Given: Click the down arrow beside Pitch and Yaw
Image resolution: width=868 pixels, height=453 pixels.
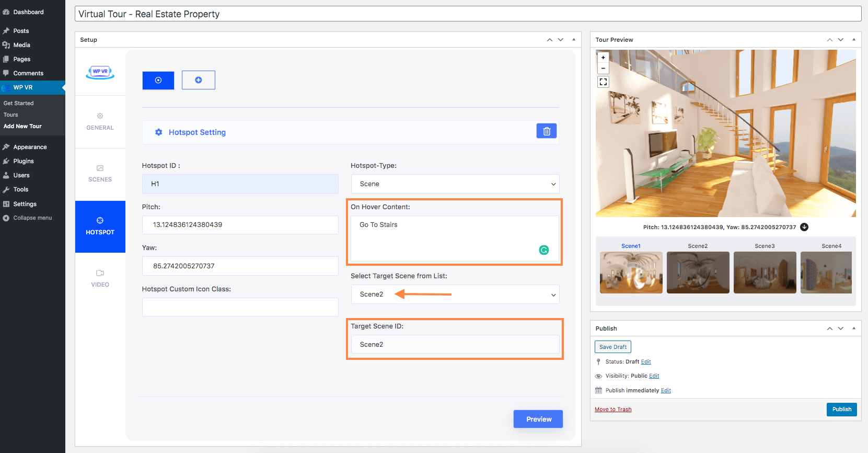Looking at the screenshot, I should tap(804, 227).
